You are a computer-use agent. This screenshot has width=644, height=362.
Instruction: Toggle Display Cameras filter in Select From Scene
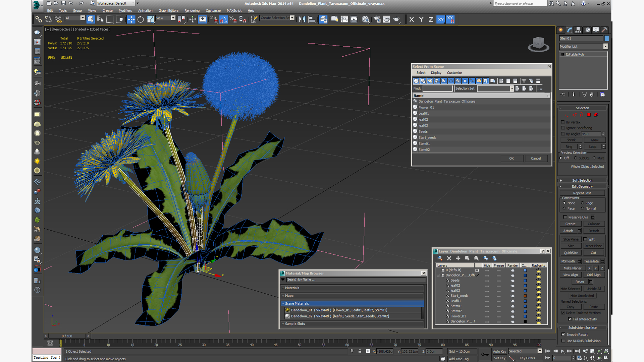tap(437, 81)
